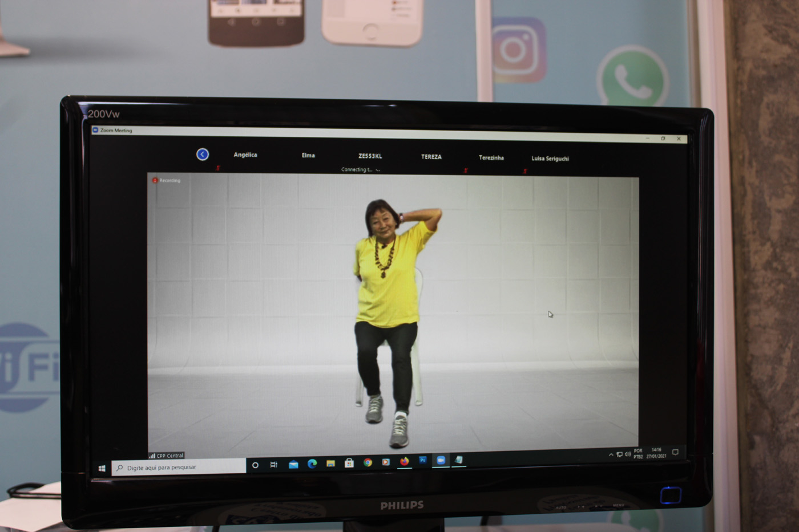
Task: Open the POR PTB2 language selector
Action: (638, 454)
